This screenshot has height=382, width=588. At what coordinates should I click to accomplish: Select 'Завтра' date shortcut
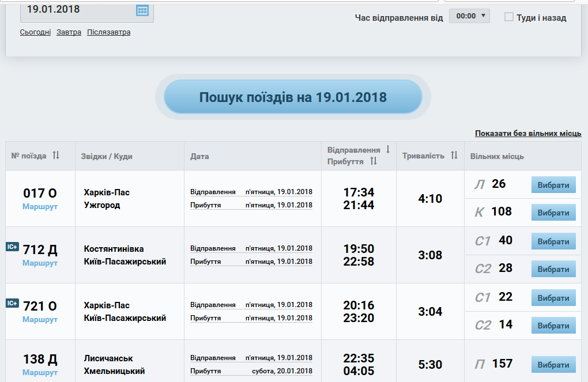click(69, 32)
